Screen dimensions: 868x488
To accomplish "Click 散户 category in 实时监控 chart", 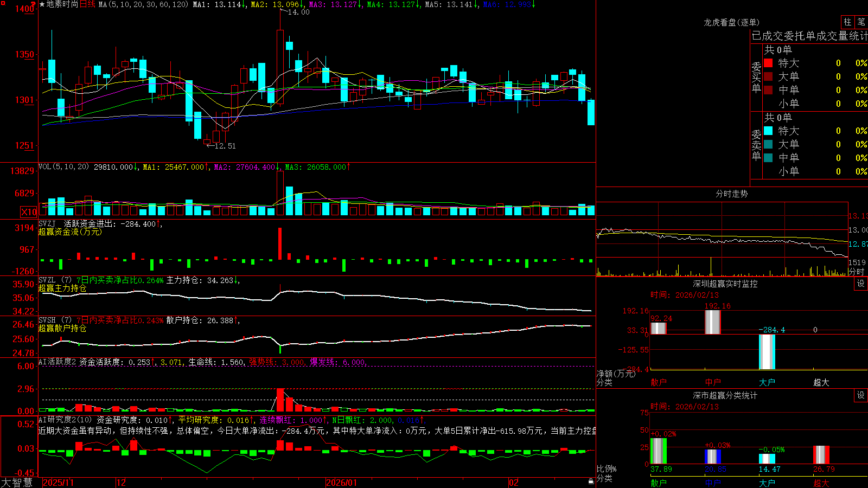I will coord(659,382).
